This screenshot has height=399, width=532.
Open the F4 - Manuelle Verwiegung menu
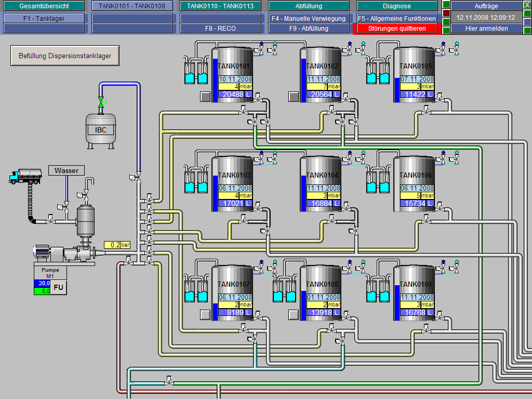coord(309,18)
